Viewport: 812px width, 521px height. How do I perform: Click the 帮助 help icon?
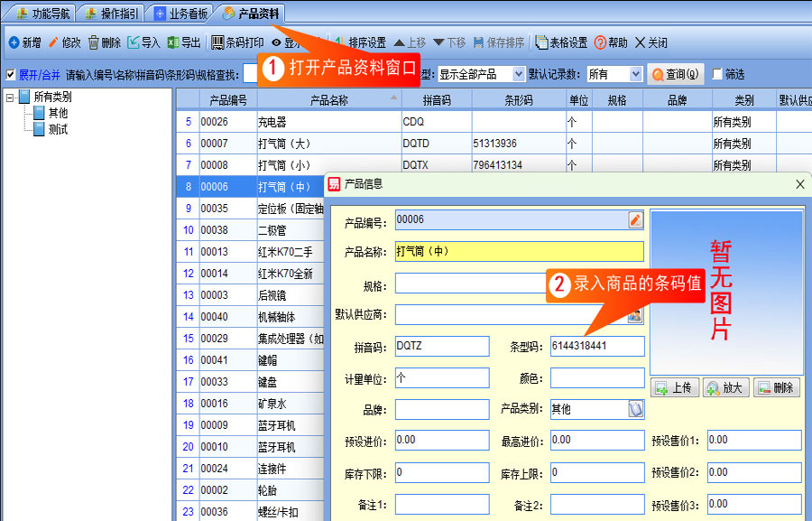click(x=600, y=42)
